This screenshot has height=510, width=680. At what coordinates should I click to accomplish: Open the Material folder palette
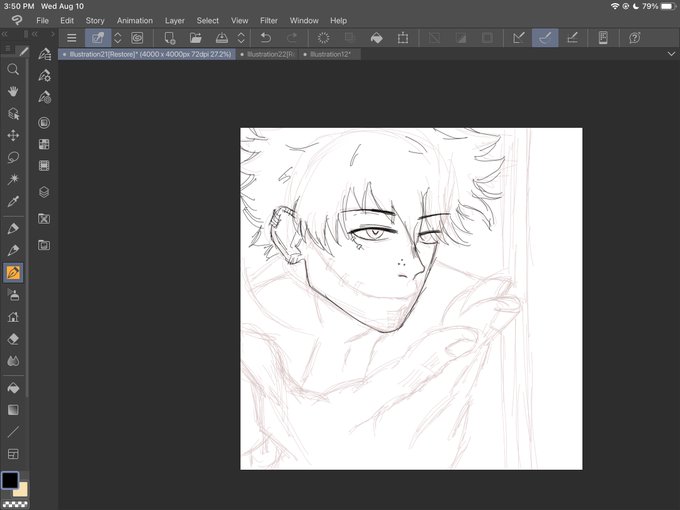point(44,245)
